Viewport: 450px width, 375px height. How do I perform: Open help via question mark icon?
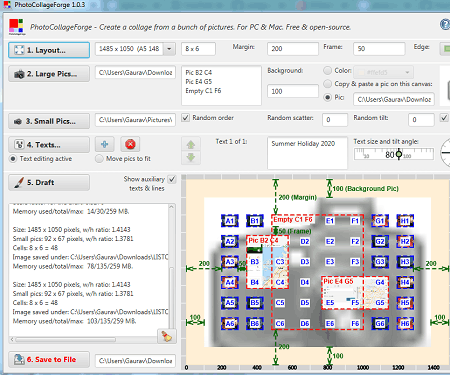point(445,24)
